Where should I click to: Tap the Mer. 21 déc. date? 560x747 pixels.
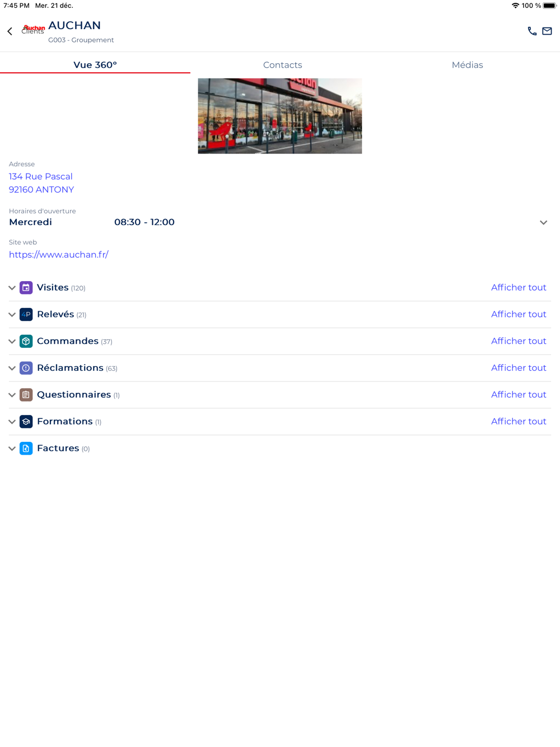tap(54, 6)
